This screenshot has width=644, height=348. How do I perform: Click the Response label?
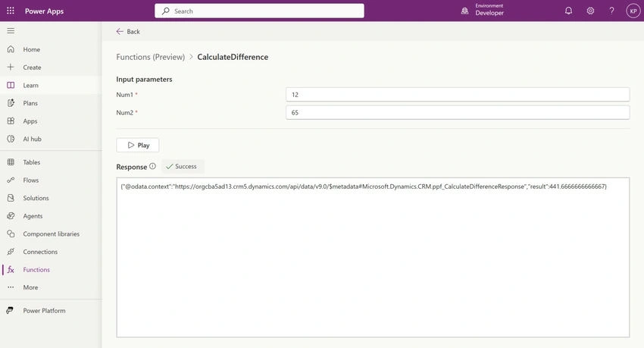point(131,167)
